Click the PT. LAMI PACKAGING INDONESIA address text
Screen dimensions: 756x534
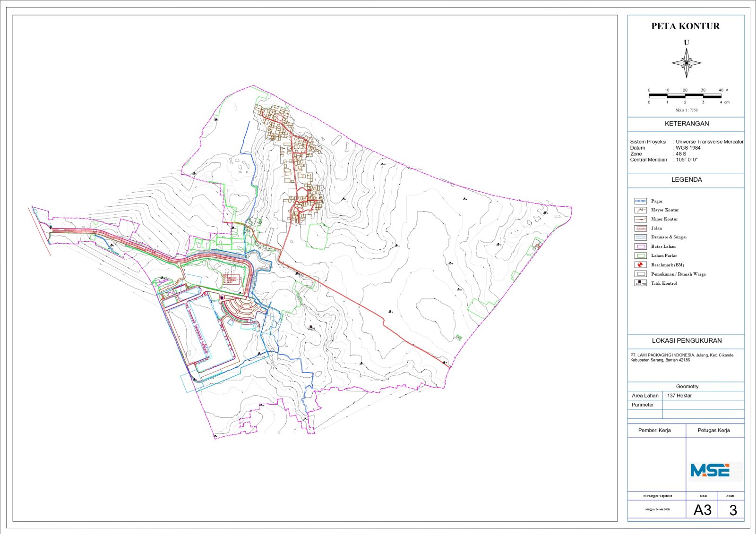click(682, 357)
